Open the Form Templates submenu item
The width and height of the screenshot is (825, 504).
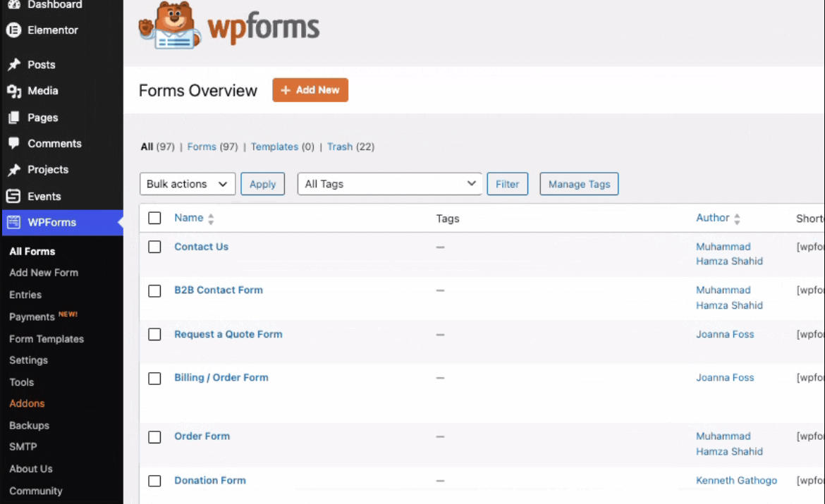click(47, 339)
